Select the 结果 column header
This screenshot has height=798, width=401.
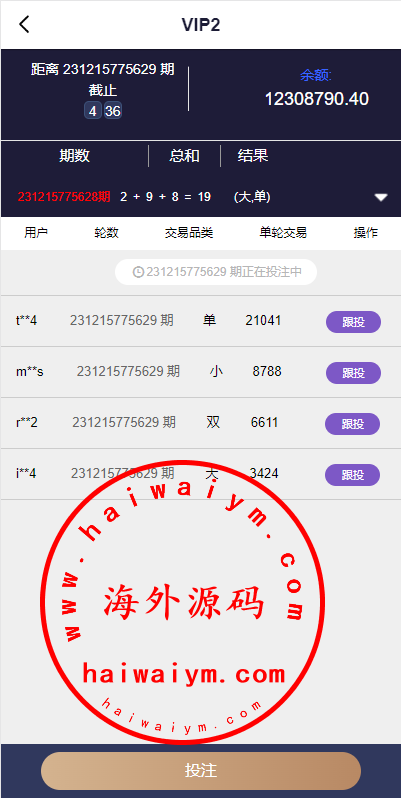click(x=253, y=156)
